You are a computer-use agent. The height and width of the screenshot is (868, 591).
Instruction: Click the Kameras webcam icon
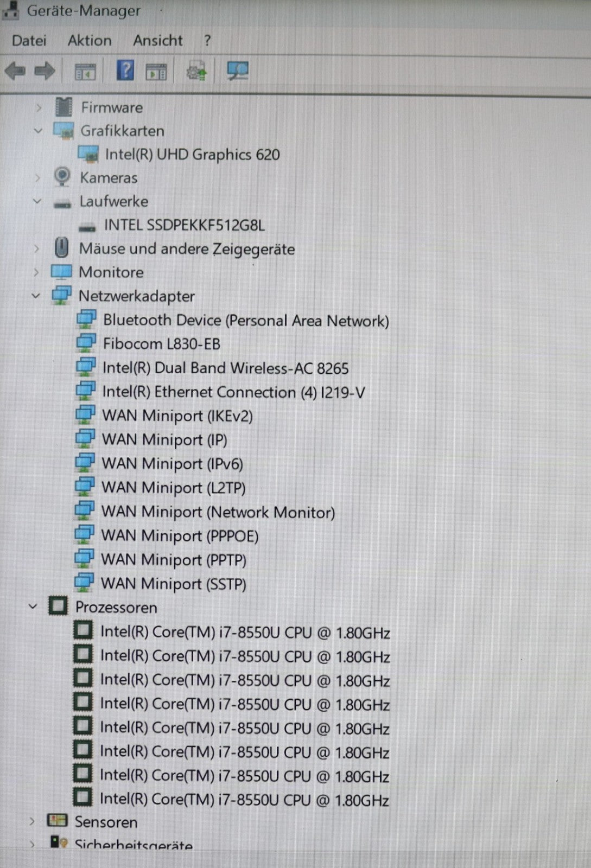[62, 177]
